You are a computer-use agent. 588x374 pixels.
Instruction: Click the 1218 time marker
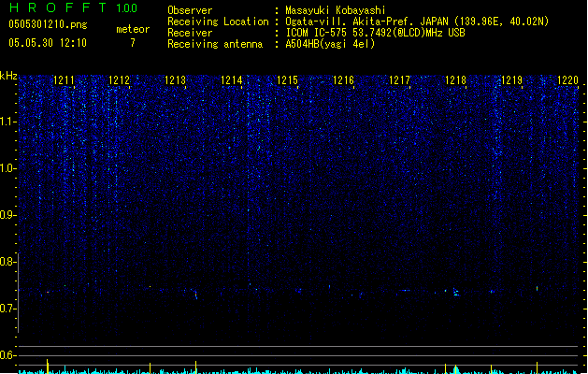455,80
